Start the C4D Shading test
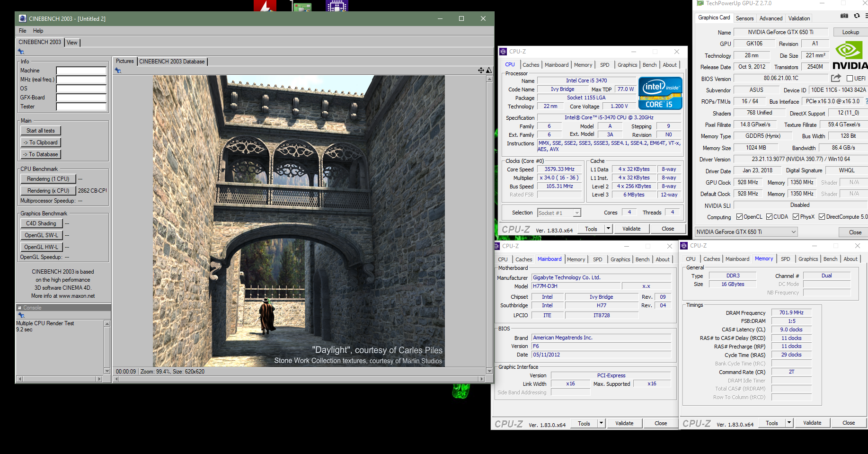 pyautogui.click(x=41, y=223)
